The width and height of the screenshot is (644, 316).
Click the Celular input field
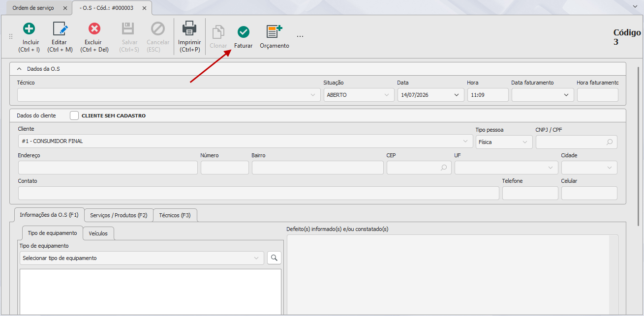(x=589, y=193)
